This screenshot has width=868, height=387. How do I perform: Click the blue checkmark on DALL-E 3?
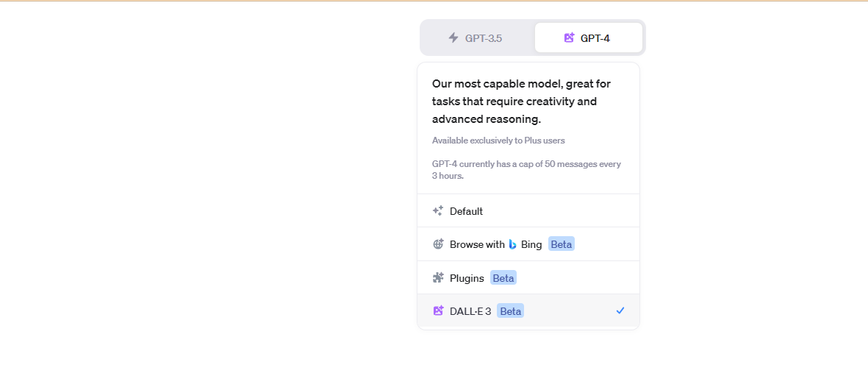[620, 311]
